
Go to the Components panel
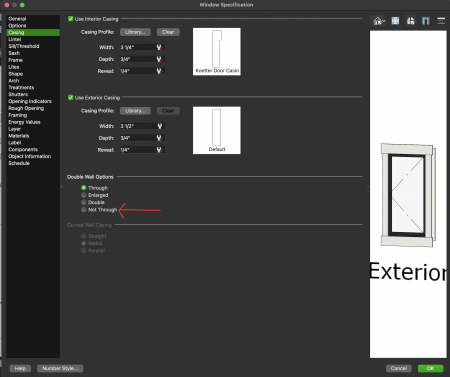click(33, 149)
